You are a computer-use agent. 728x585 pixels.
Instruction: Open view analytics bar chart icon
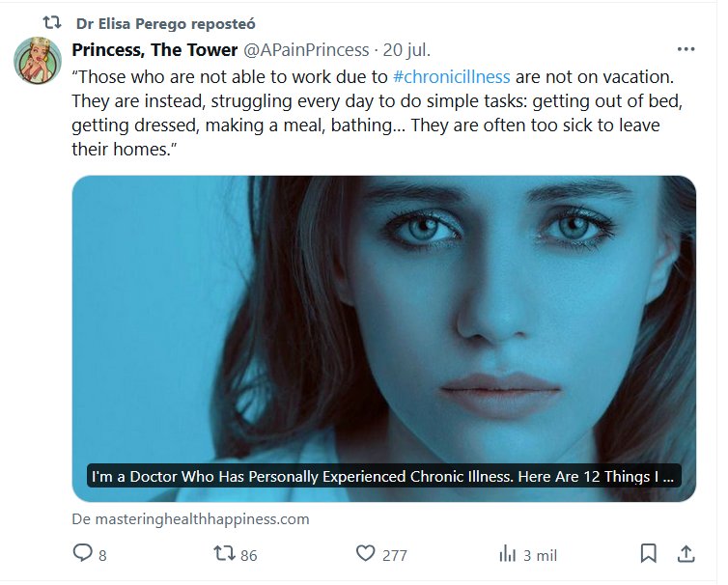pos(507,554)
